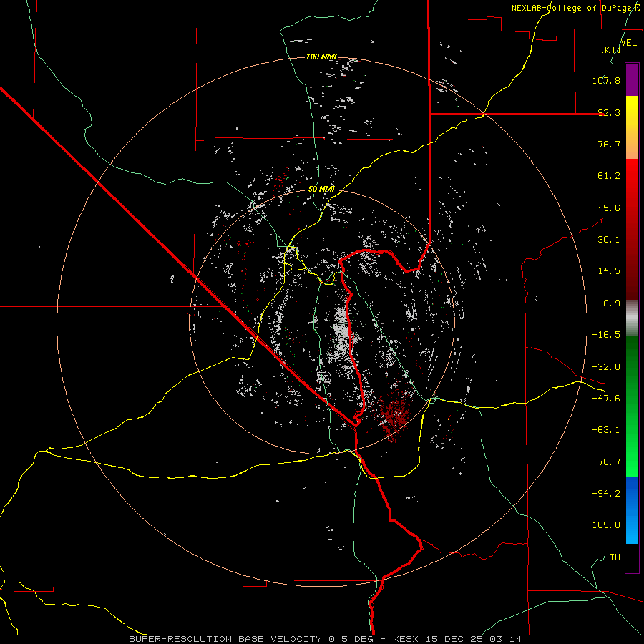Click the -109.8 velocity scale value
Screen dimensions: 644x644
[x=603, y=525]
